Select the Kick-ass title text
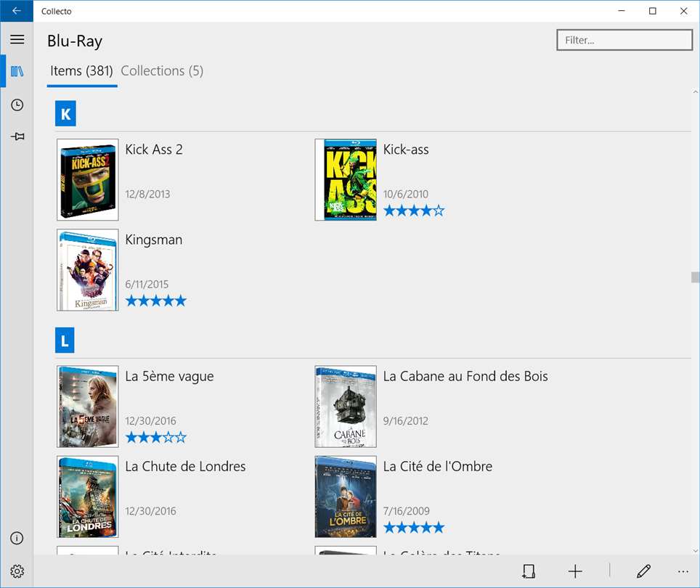This screenshot has width=700, height=588. pyautogui.click(x=406, y=150)
